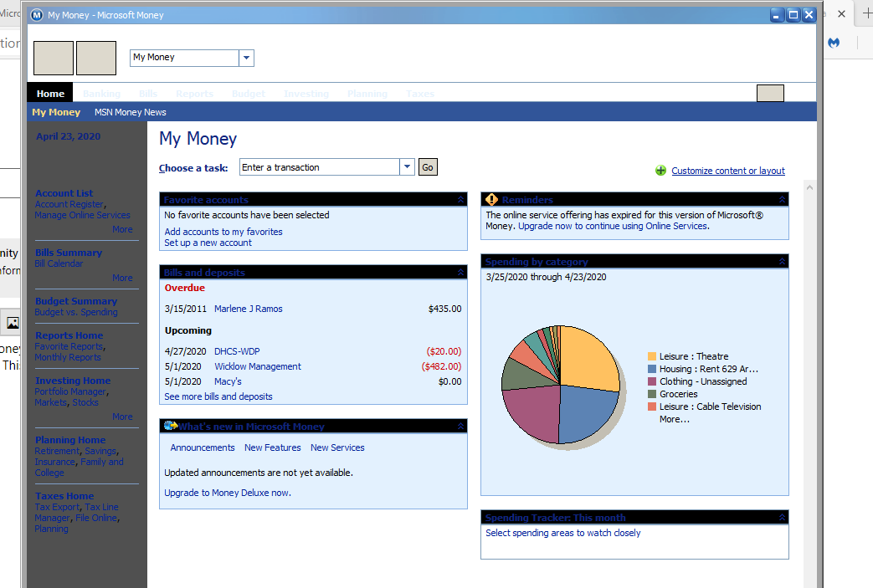Image resolution: width=873 pixels, height=588 pixels.
Task: Open the Announcements link
Action: [203, 447]
